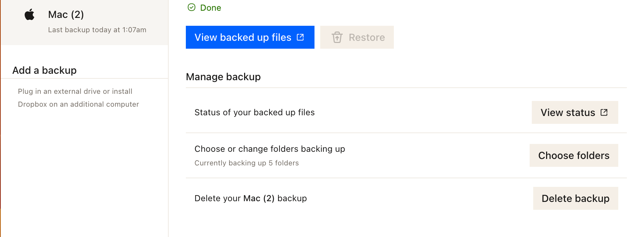Click the Apple logo beside Mac (2)
The image size is (644, 237).
click(x=29, y=14)
